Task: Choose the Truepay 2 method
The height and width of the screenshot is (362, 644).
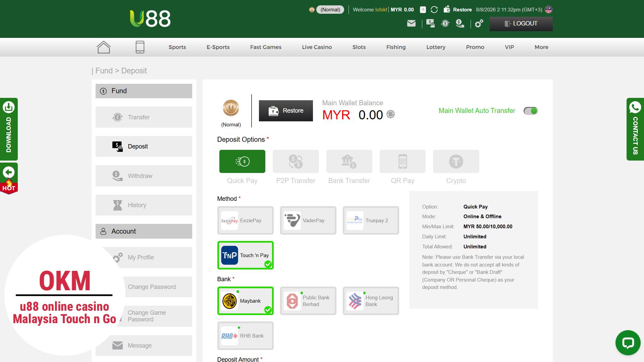Action: (371, 221)
